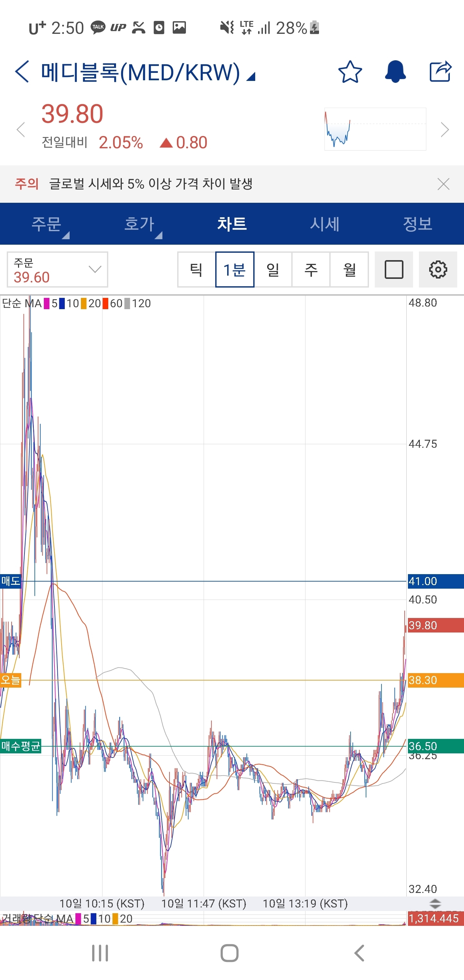Add MED/KRW to favorites with star icon
Screen dimensions: 464x980
point(350,72)
